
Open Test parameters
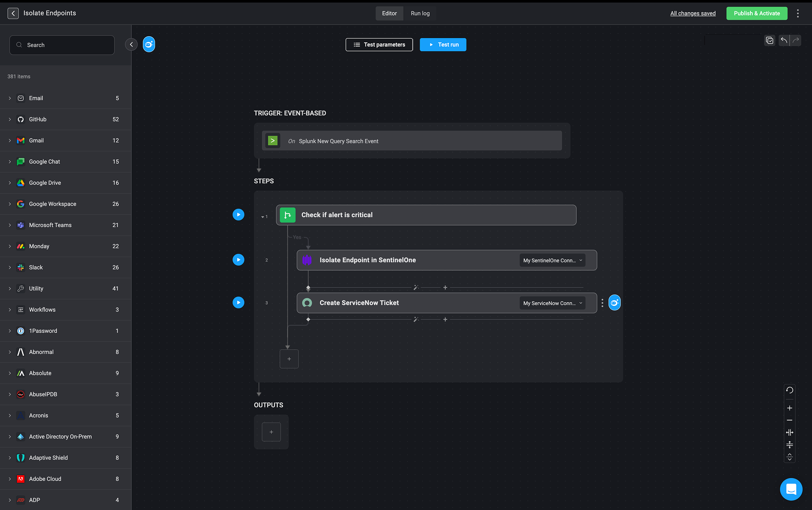tap(379, 45)
